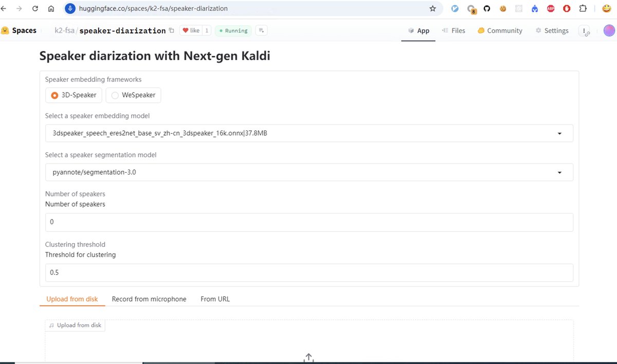Open the logs icon beside Running
Image resolution: width=617 pixels, height=364 pixels.
(x=261, y=30)
